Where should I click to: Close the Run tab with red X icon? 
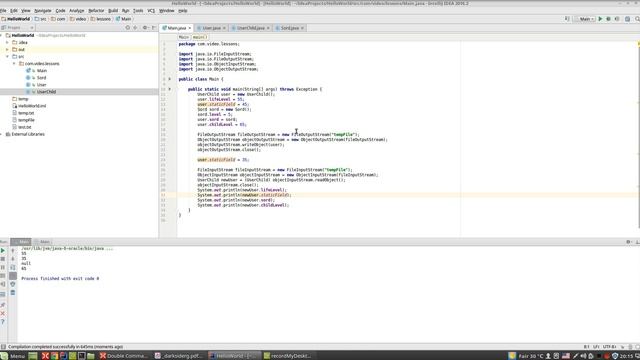(x=3, y=313)
